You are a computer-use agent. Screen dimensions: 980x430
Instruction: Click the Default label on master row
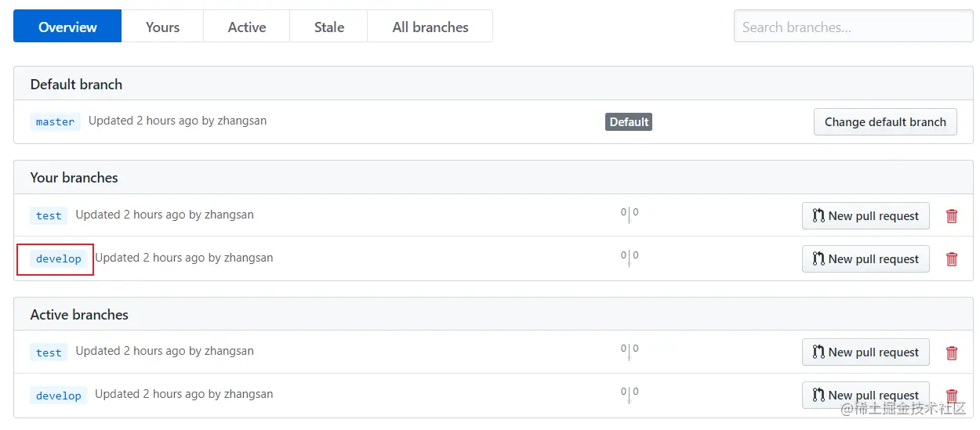tap(629, 121)
